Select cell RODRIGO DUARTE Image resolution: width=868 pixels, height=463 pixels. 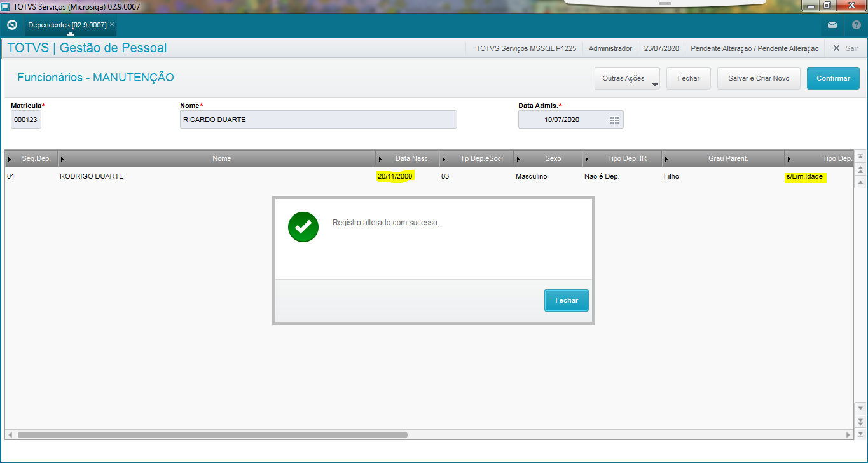point(92,176)
